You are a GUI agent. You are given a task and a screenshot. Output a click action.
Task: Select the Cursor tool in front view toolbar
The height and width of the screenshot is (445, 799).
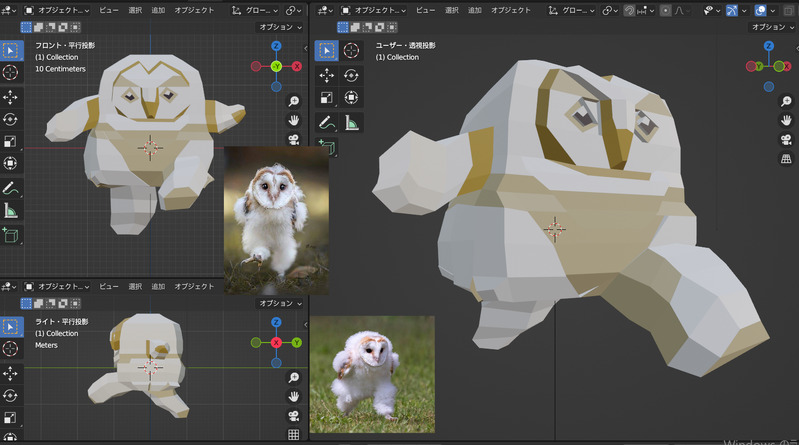point(11,72)
